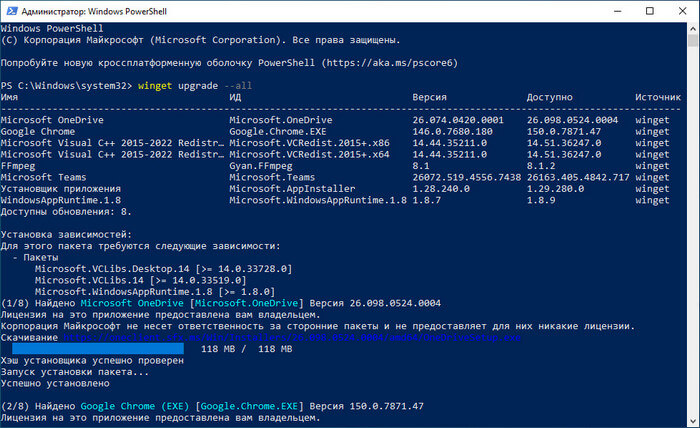This screenshot has width=700, height=428.
Task: Click the 'winget' command text
Action: tap(155, 86)
